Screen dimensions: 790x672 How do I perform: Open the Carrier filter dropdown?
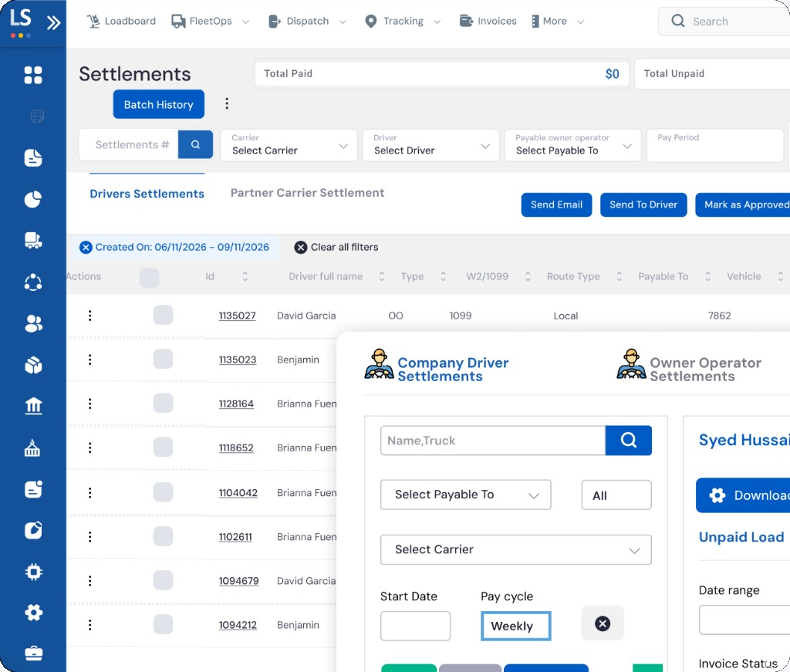pos(289,145)
